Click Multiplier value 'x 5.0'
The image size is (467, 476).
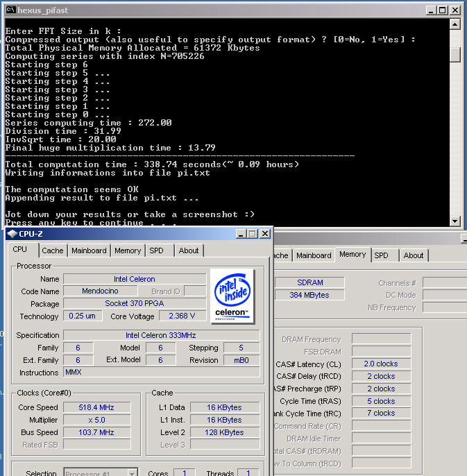96,420
